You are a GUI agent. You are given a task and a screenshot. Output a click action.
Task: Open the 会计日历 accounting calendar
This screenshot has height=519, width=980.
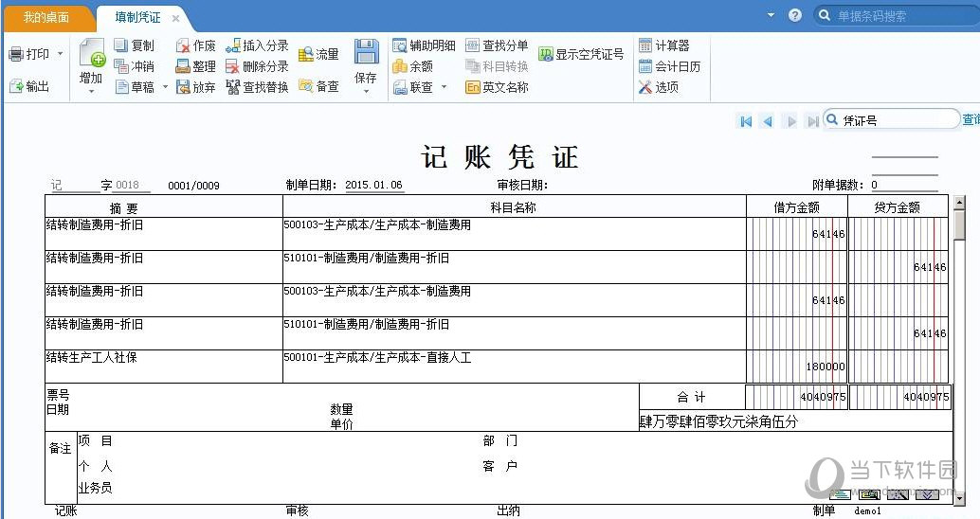coord(669,66)
